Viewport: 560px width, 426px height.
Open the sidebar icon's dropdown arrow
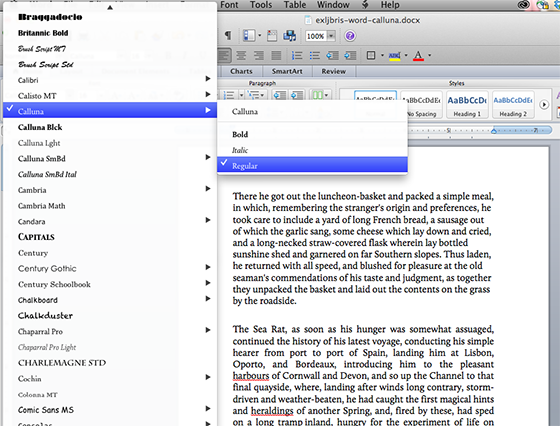(x=260, y=35)
